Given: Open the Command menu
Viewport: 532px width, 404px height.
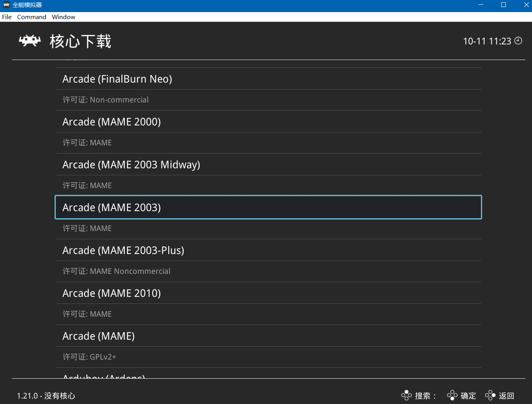Looking at the screenshot, I should click(x=32, y=17).
